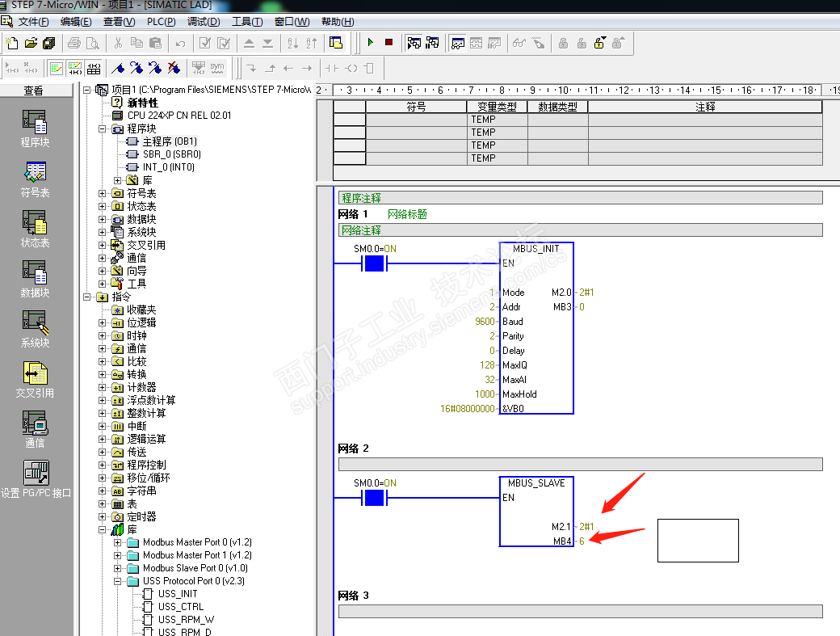The width and height of the screenshot is (840, 636).
Task: Click the 网络标题 title of network 1
Action: [407, 214]
